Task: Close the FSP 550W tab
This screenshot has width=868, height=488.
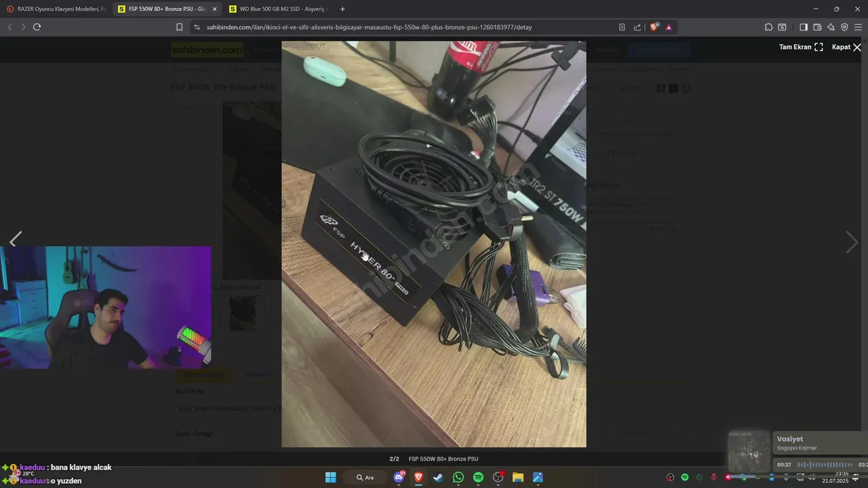Action: 214,9
